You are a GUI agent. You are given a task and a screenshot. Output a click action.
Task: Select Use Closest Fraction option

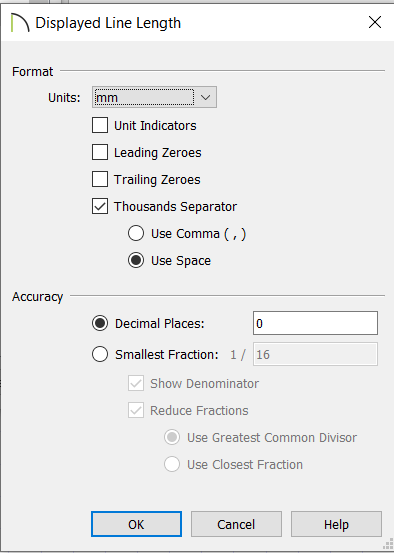click(x=172, y=464)
